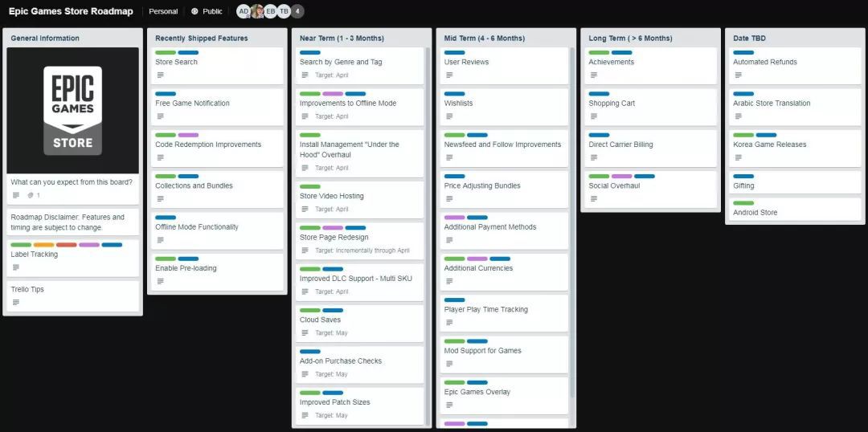Open the Additional Payment Methods card
Viewport: 868px width, 432px height.
[504, 231]
